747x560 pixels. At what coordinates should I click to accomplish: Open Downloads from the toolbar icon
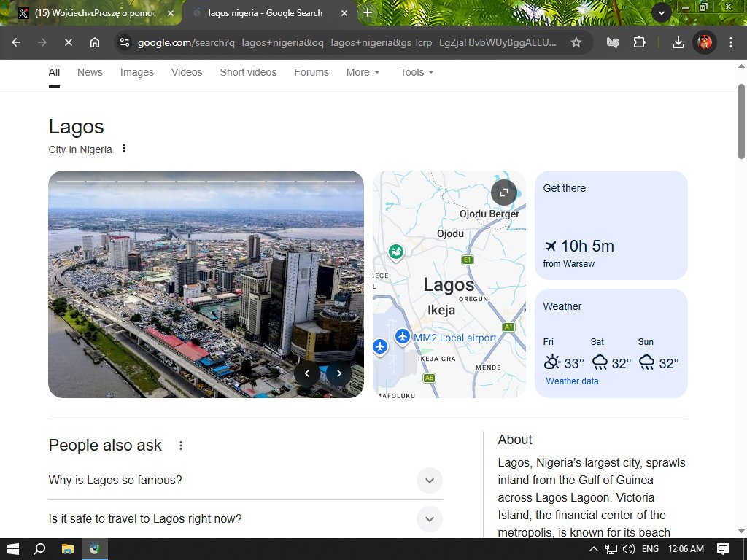[x=677, y=42]
